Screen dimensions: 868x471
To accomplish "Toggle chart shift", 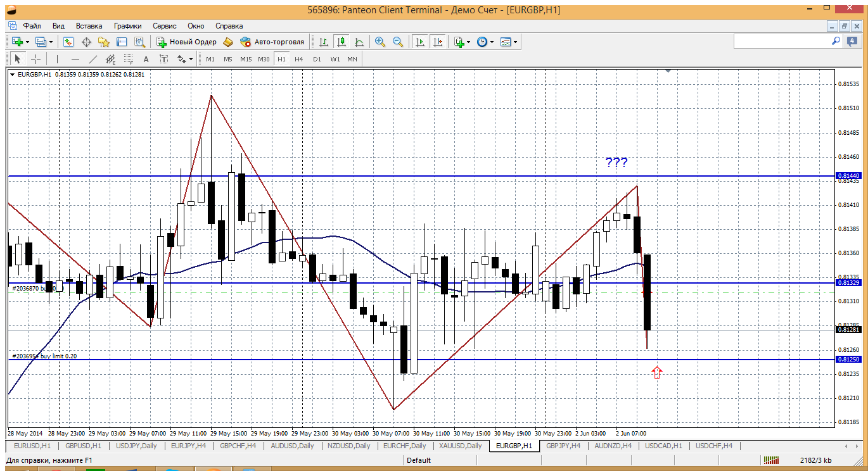I will point(437,42).
